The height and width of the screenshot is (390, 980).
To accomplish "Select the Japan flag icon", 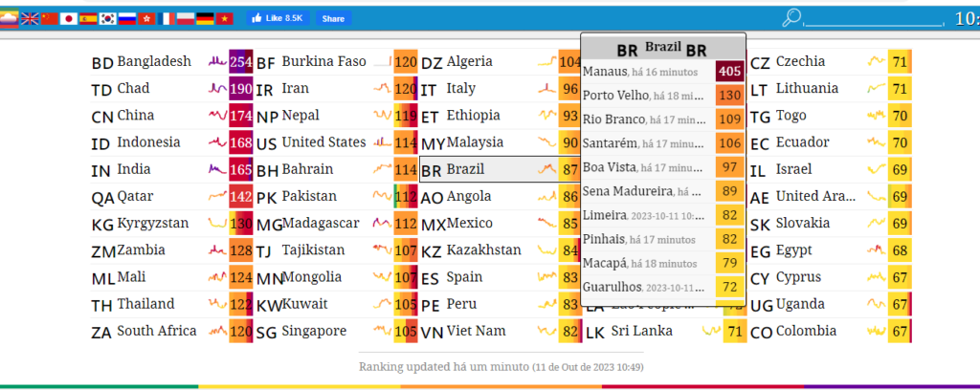I will [69, 18].
